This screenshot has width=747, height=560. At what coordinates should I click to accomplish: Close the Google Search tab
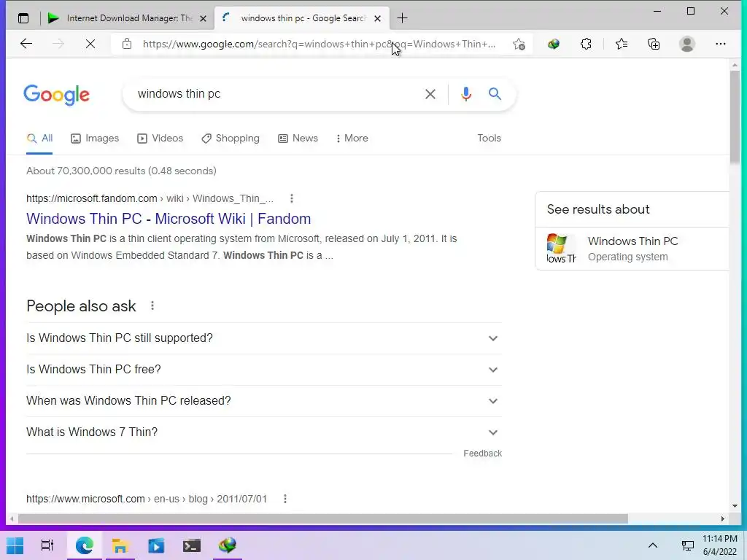[377, 18]
